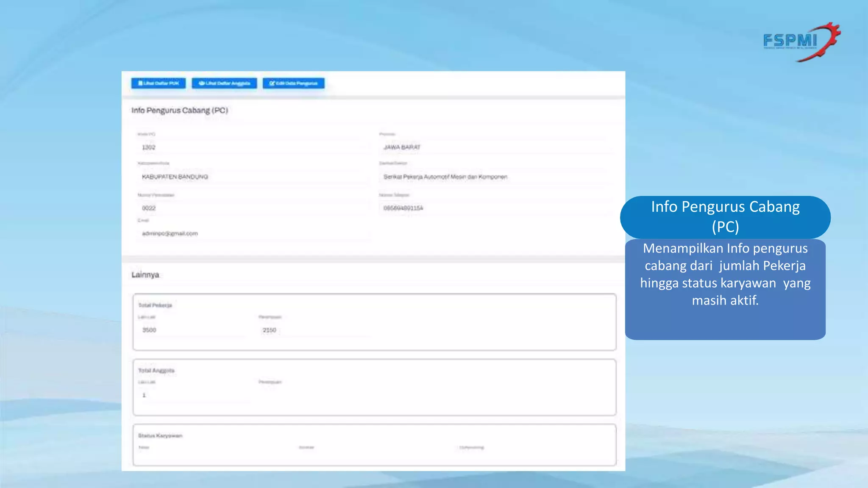Select the registration number field 0022
868x488 pixels.
coord(252,208)
